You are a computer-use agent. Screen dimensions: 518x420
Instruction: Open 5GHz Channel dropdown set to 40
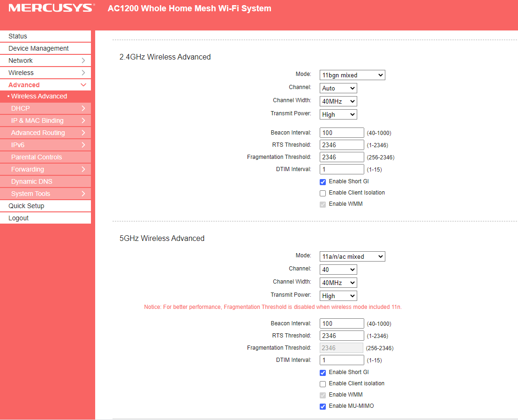(338, 270)
